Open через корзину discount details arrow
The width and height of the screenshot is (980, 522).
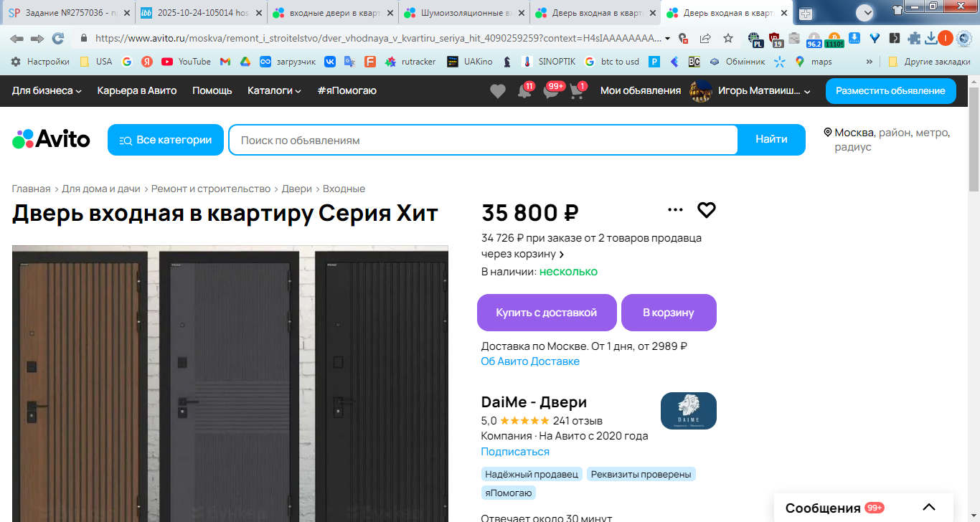point(562,255)
